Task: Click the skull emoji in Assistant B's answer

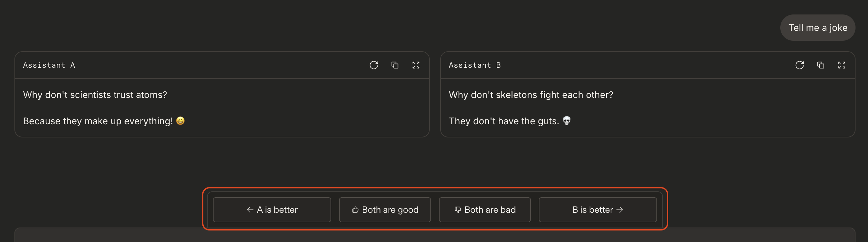Action: pos(566,121)
